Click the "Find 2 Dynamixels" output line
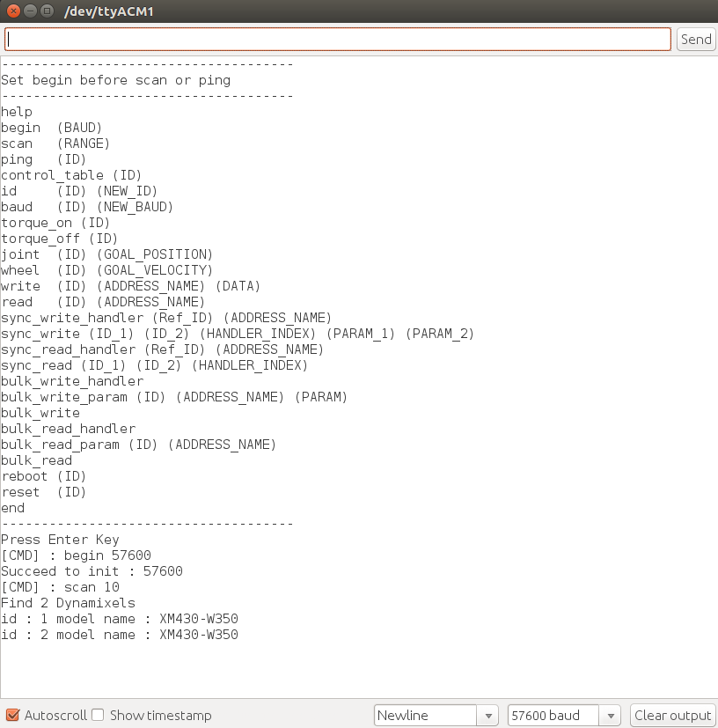 [68, 603]
